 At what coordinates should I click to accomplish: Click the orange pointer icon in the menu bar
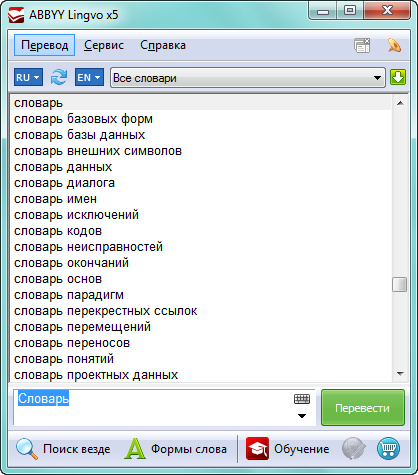[x=394, y=45]
